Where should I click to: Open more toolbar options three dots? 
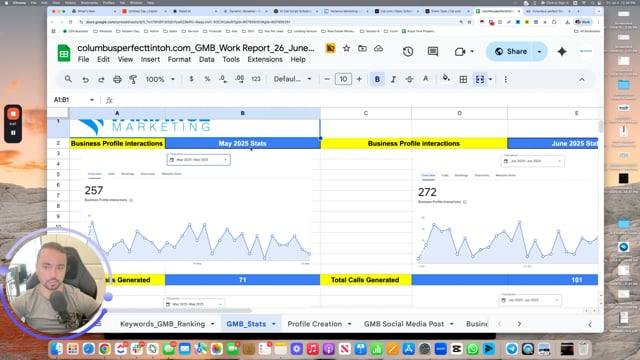506,80
